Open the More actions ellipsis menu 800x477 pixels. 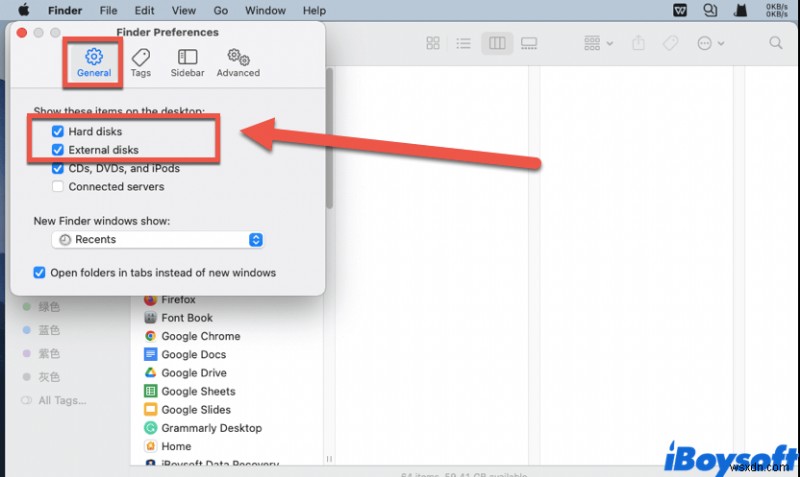710,43
